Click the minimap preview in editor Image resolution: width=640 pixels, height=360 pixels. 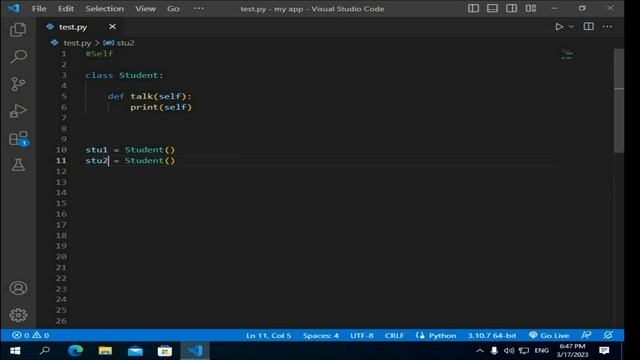567,54
